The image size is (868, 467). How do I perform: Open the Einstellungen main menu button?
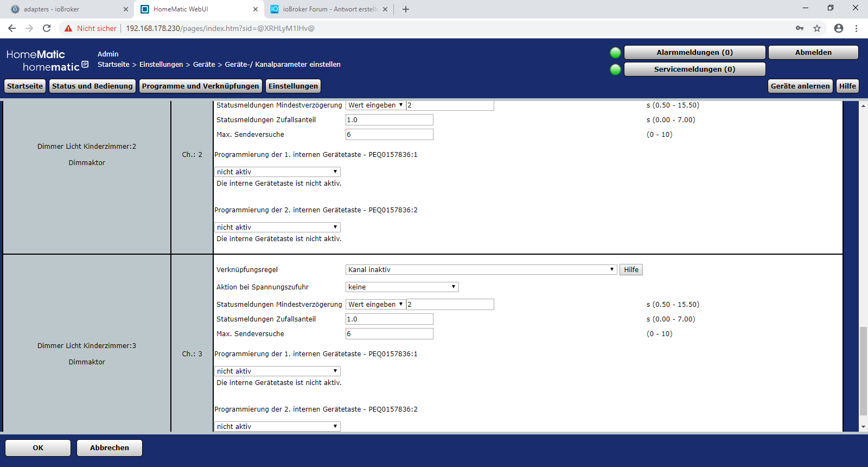(x=293, y=86)
